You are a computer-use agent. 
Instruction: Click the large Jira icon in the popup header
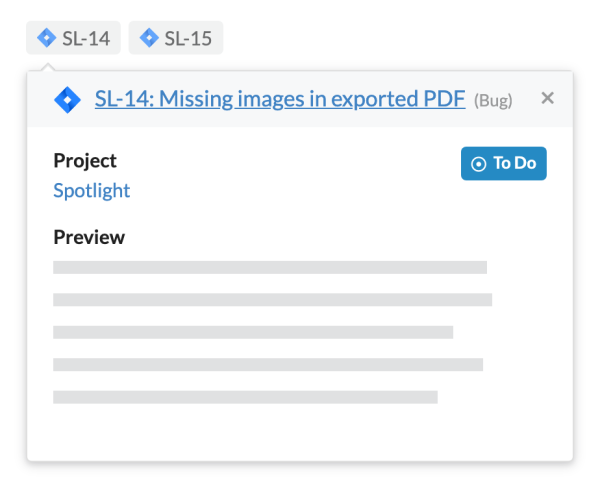pos(67,99)
